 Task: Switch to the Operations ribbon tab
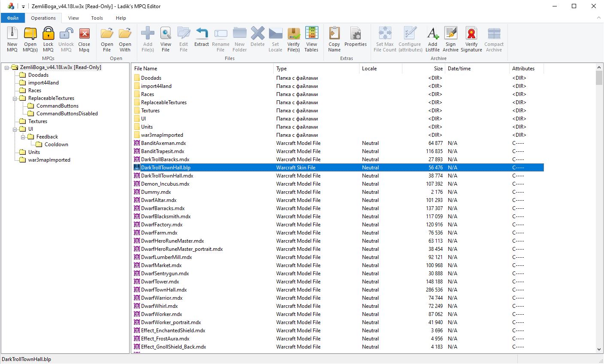coord(43,18)
